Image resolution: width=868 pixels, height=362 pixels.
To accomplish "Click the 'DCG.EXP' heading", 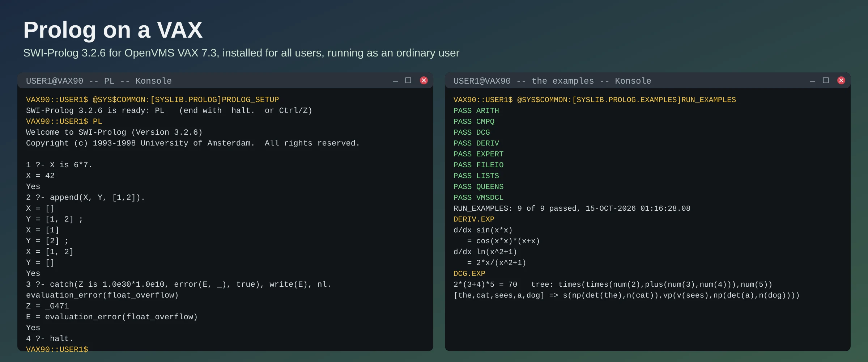I will (469, 273).
